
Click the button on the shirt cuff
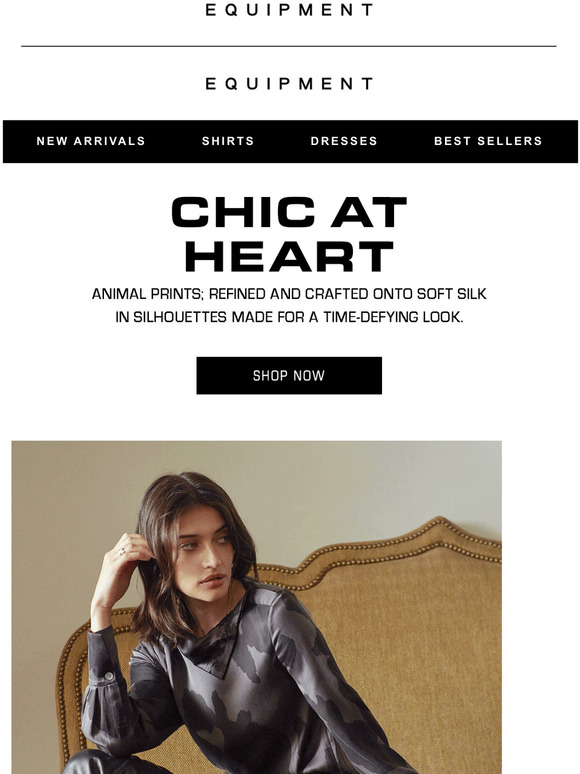click(110, 676)
